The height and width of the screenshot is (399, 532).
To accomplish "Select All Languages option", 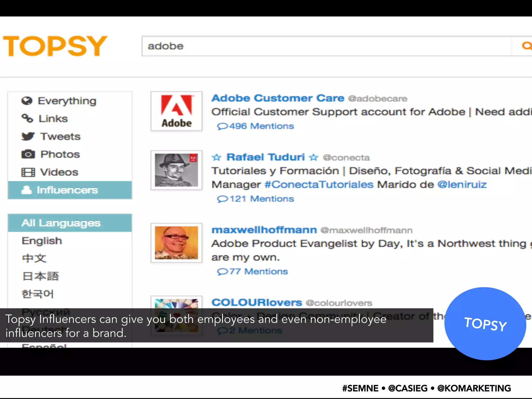I will pos(70,223).
